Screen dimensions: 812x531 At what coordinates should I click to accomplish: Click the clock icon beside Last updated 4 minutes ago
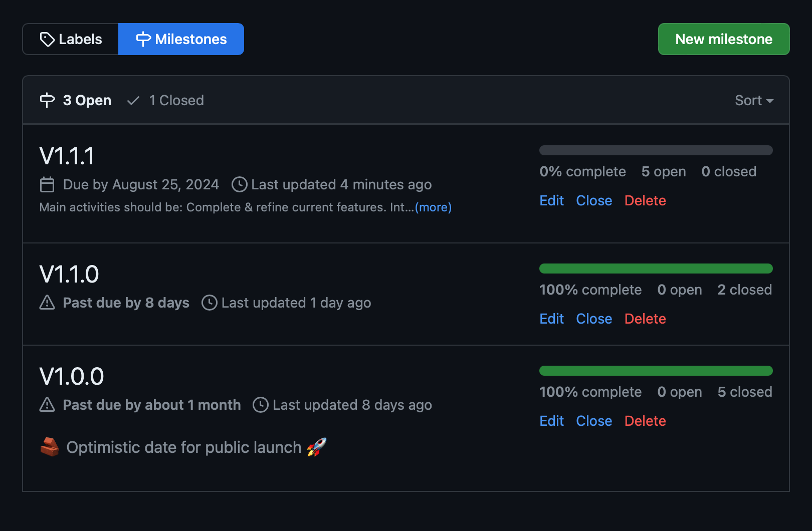(240, 184)
